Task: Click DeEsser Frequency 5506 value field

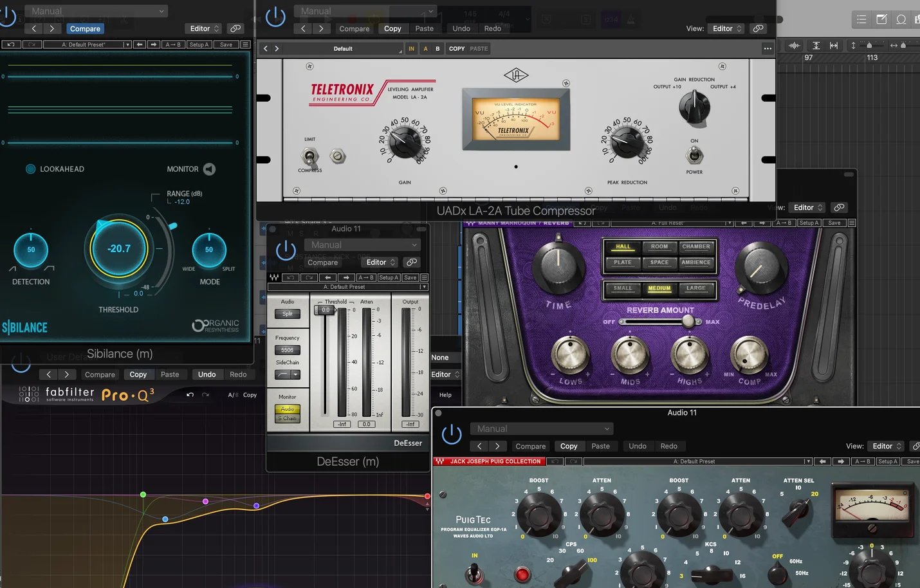Action: point(288,350)
